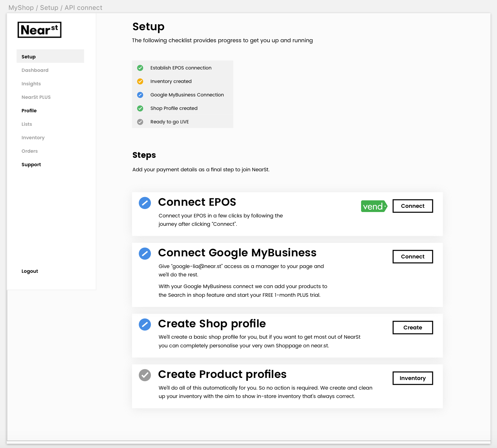Open Dashboard in the sidebar menu

click(x=35, y=70)
